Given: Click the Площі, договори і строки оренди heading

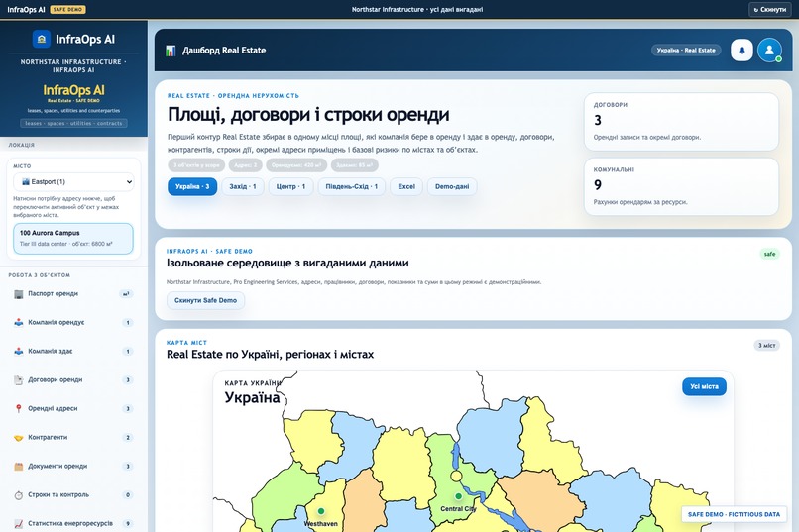Looking at the screenshot, I should point(308,115).
